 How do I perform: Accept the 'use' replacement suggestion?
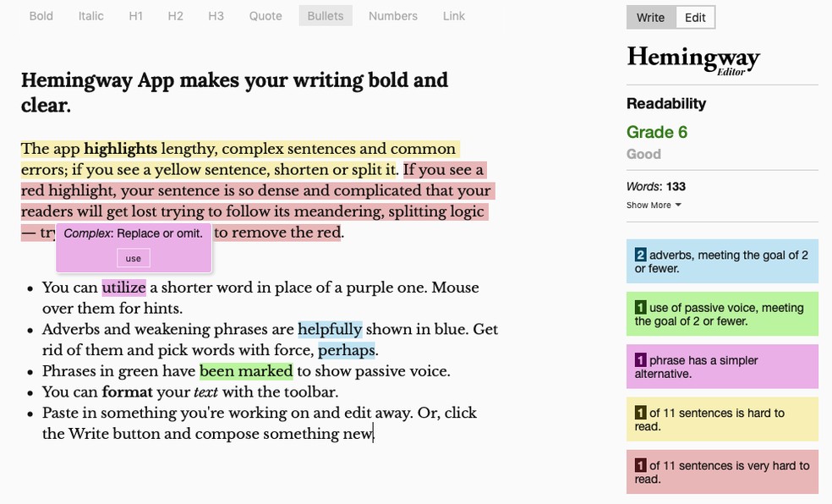[134, 259]
